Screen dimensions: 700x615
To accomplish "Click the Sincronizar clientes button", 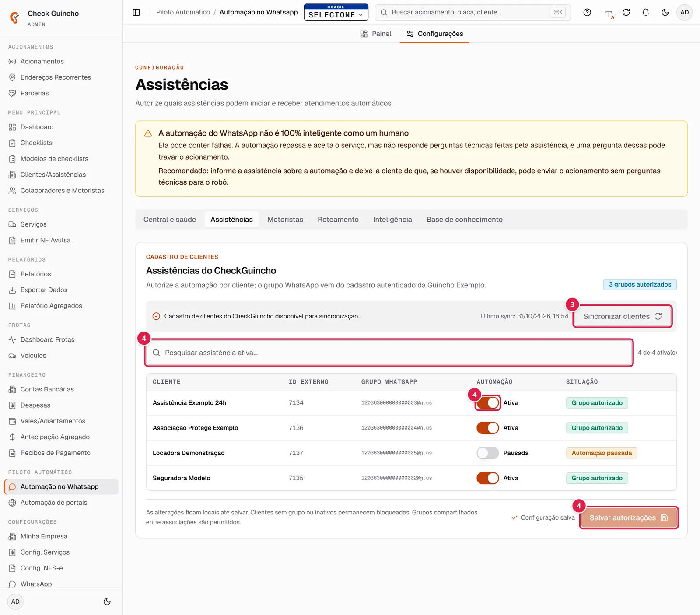I will point(623,316).
